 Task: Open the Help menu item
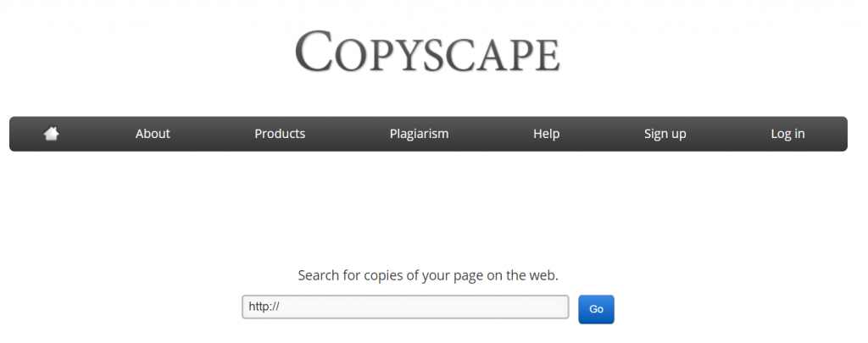547,134
